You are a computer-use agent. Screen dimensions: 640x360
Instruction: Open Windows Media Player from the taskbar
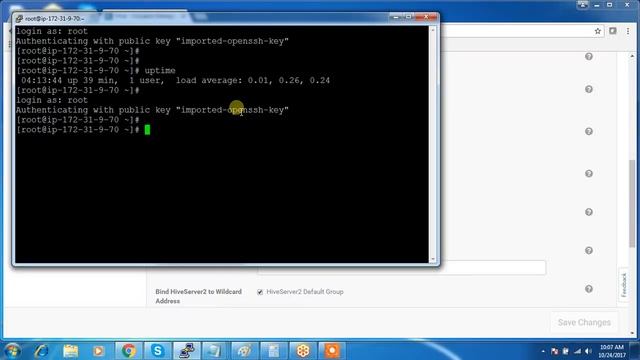[x=98, y=351]
